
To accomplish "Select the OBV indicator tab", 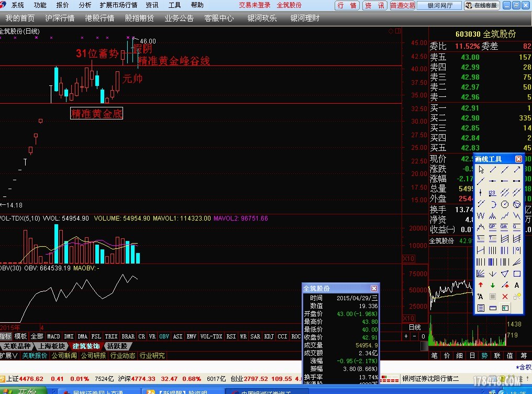I will tap(164, 336).
